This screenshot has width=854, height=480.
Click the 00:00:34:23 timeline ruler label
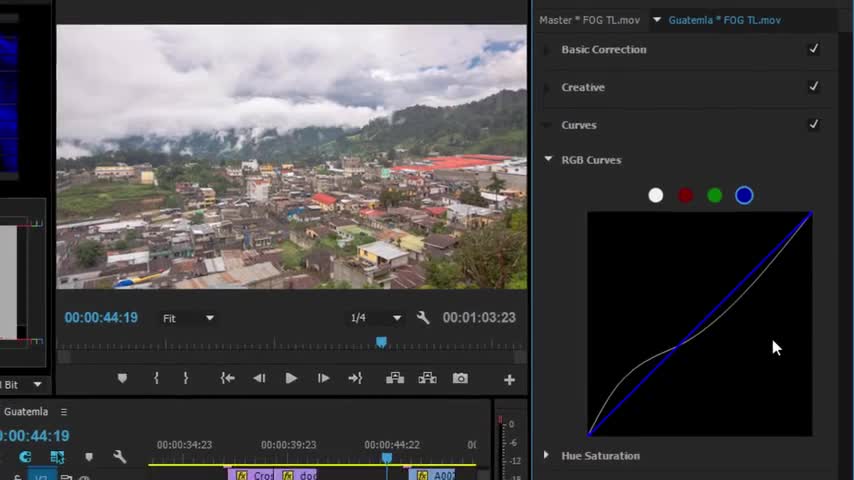(x=184, y=445)
